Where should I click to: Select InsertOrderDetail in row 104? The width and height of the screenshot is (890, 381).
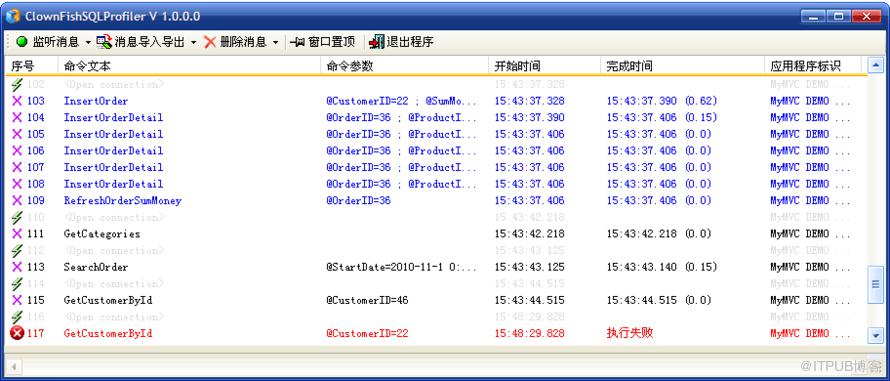114,118
